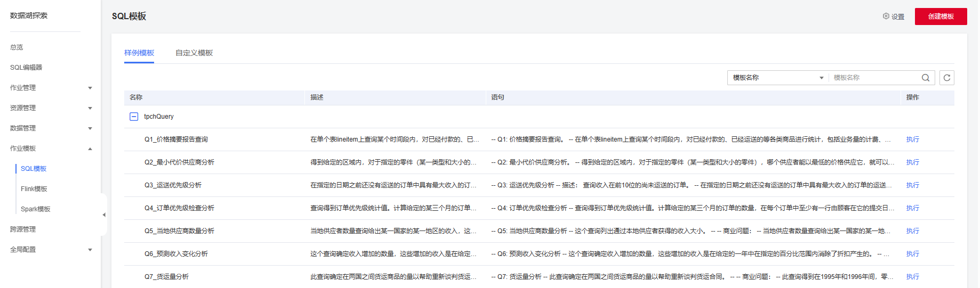Go to SQL编辑器 in sidebar
The height and width of the screenshot is (288, 980).
pyautogui.click(x=26, y=68)
